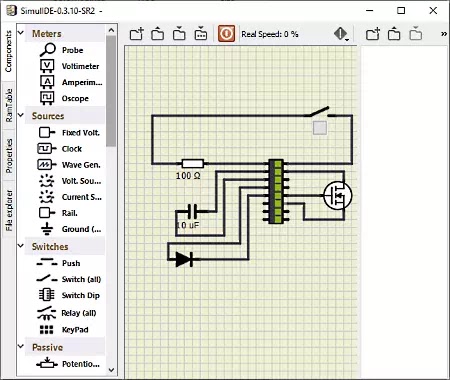Select the 10 uF capacitor
The image size is (450, 380).
[x=192, y=211]
